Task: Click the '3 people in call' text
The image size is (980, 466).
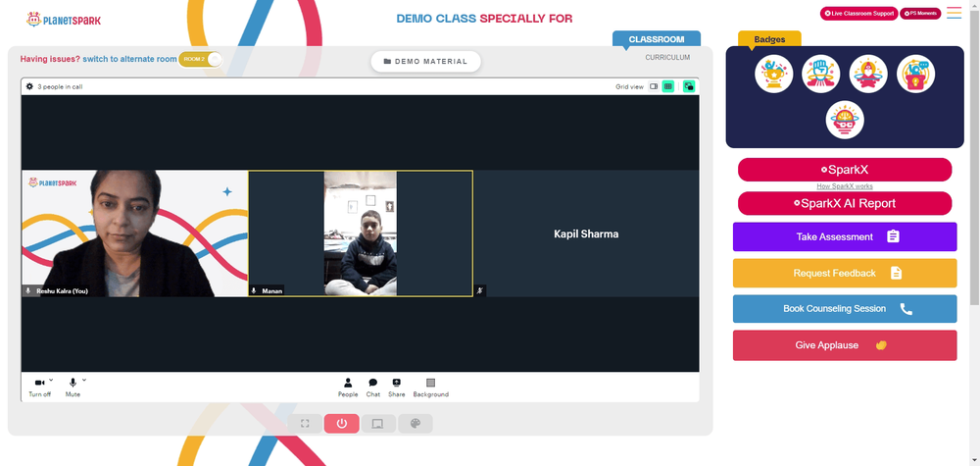Action: [x=60, y=87]
